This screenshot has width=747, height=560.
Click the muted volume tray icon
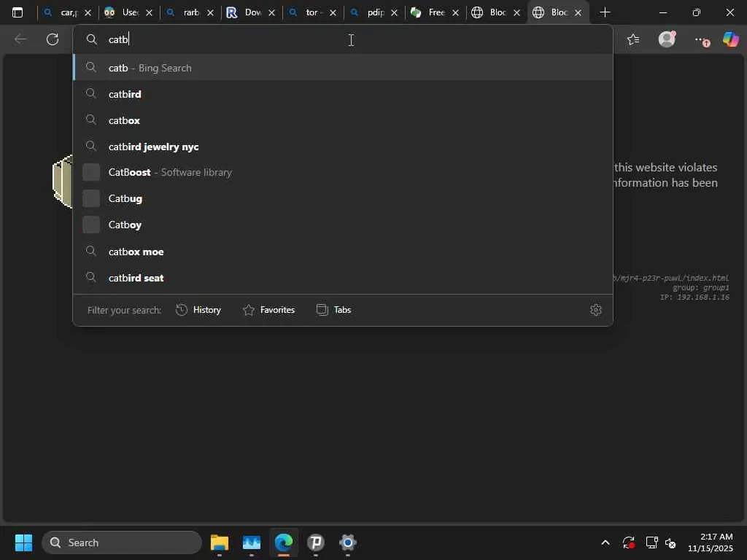point(671,542)
